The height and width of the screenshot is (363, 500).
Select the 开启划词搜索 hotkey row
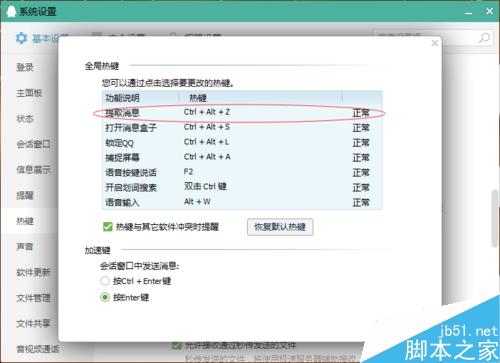(x=242, y=187)
